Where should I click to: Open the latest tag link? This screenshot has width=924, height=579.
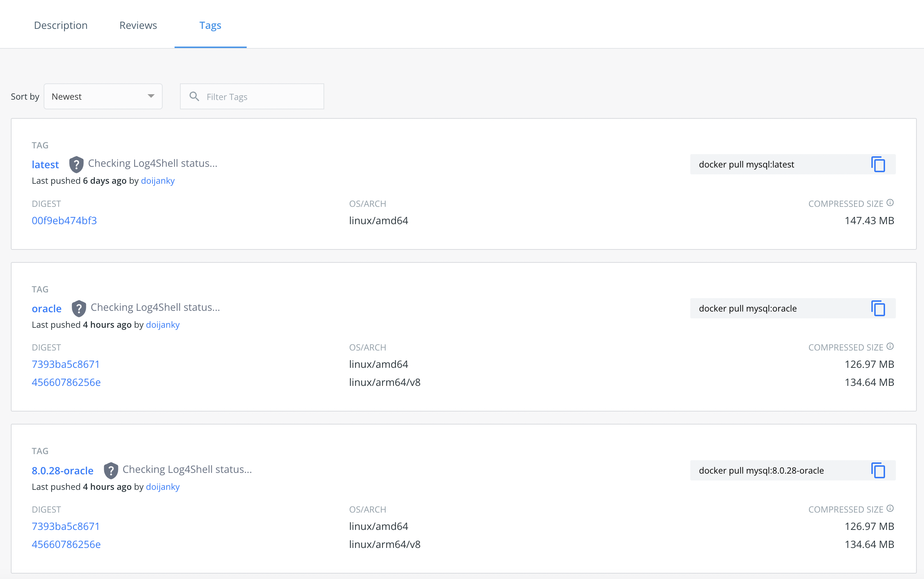pos(45,165)
